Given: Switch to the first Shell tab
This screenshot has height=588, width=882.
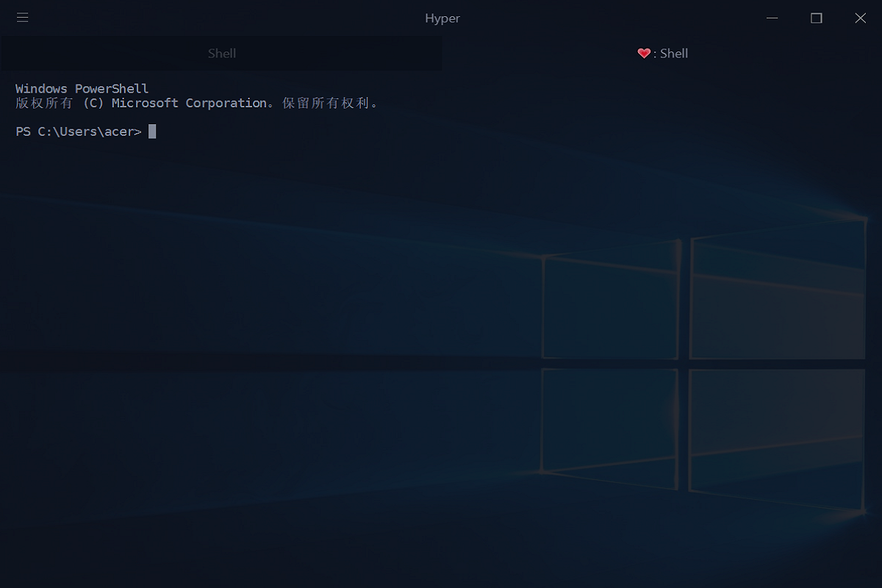Looking at the screenshot, I should [221, 53].
